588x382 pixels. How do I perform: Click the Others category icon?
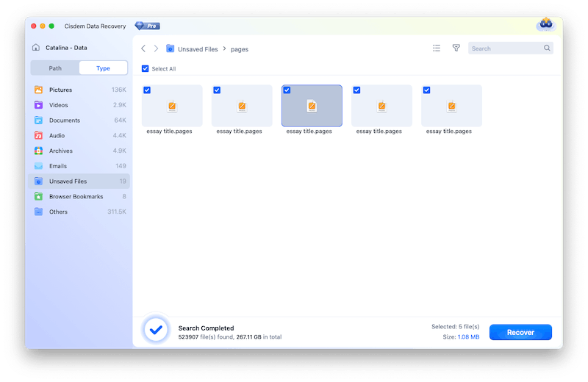[x=38, y=212]
